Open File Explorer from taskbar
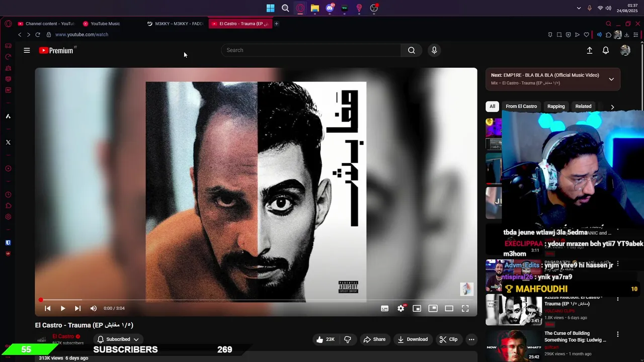644x362 pixels. [315, 8]
